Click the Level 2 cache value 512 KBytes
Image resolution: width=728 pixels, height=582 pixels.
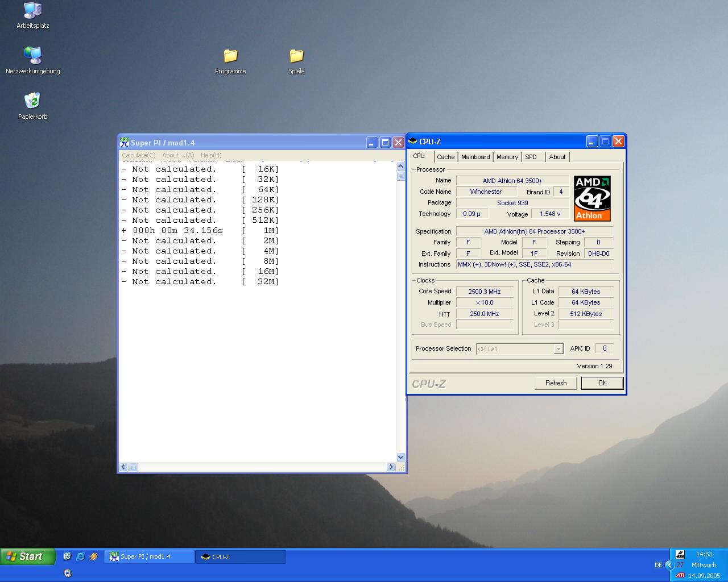pos(586,314)
